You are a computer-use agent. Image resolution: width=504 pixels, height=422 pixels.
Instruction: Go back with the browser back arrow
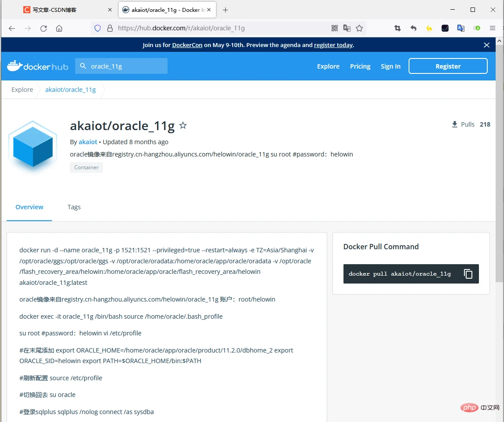point(12,28)
